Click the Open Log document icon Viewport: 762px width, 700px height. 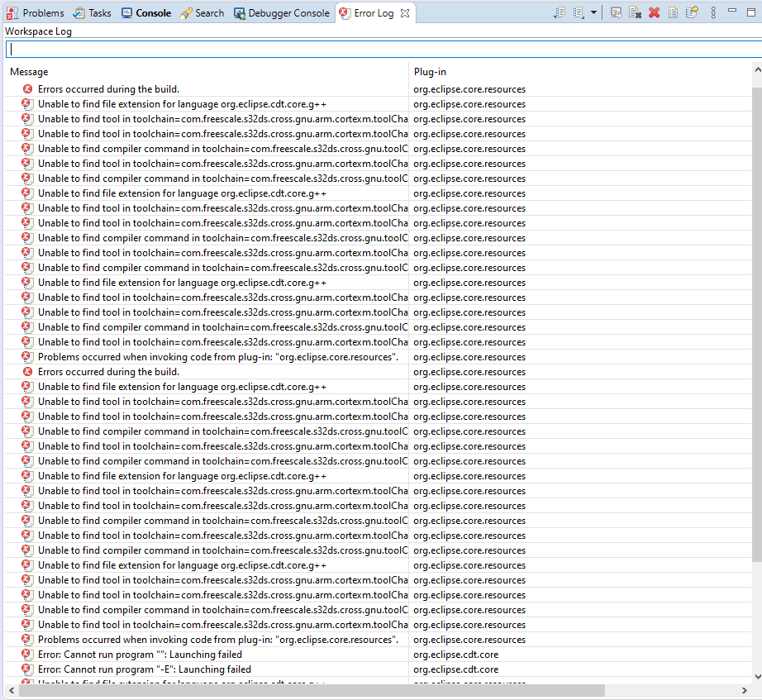click(673, 12)
